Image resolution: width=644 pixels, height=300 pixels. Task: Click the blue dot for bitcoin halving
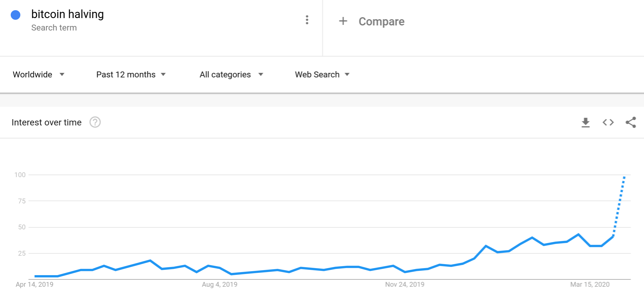pos(16,15)
